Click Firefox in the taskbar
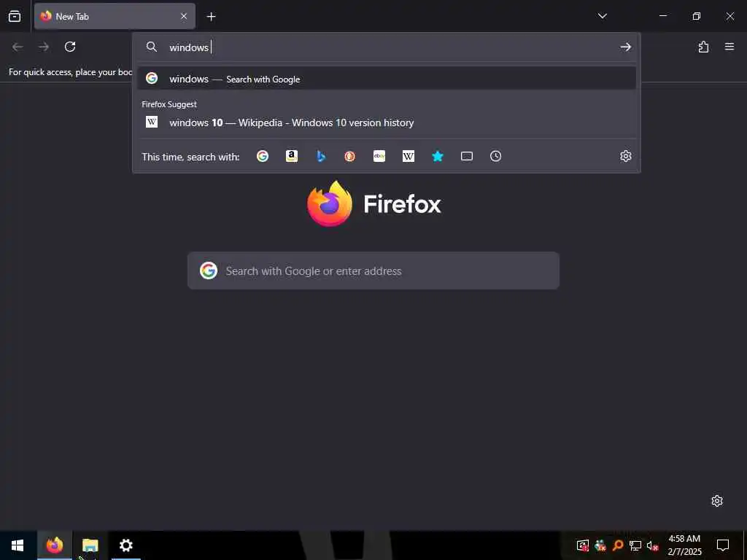747x560 pixels. click(54, 545)
